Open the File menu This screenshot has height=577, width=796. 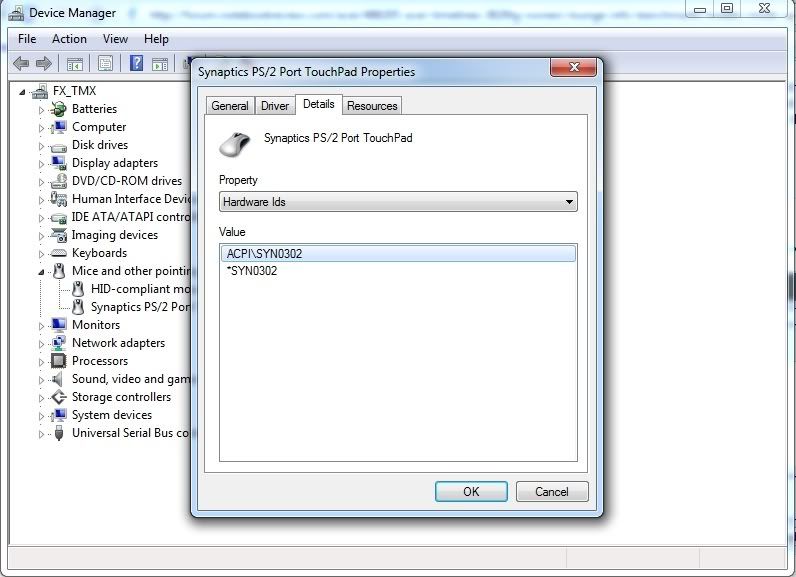[27, 39]
